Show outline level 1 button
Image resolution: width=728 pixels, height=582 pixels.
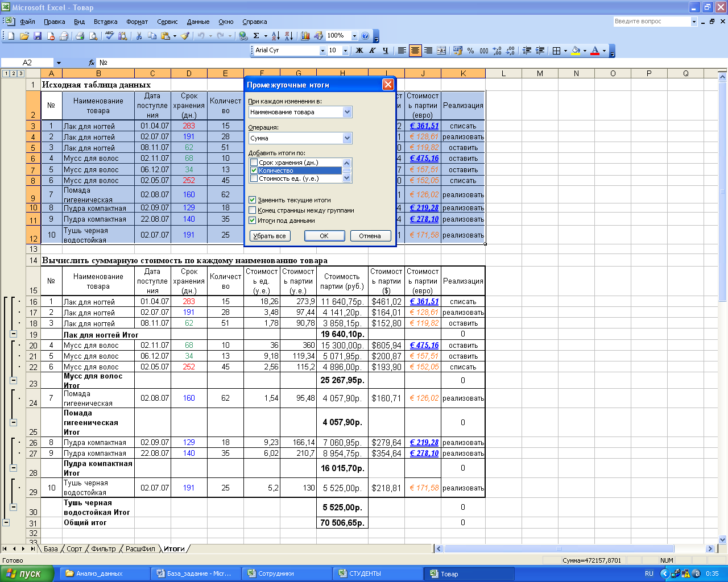click(6, 73)
